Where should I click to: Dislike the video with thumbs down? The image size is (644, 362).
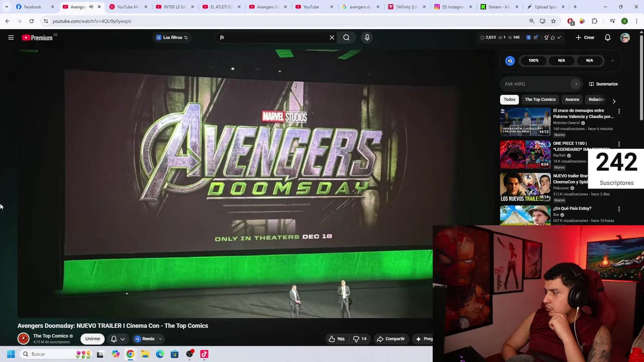(360, 339)
